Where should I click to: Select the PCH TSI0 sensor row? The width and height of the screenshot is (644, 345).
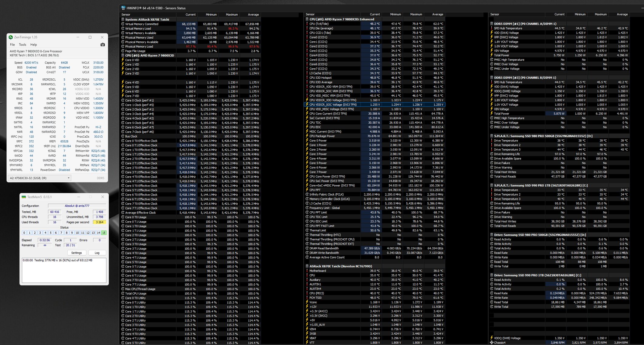[375, 298]
